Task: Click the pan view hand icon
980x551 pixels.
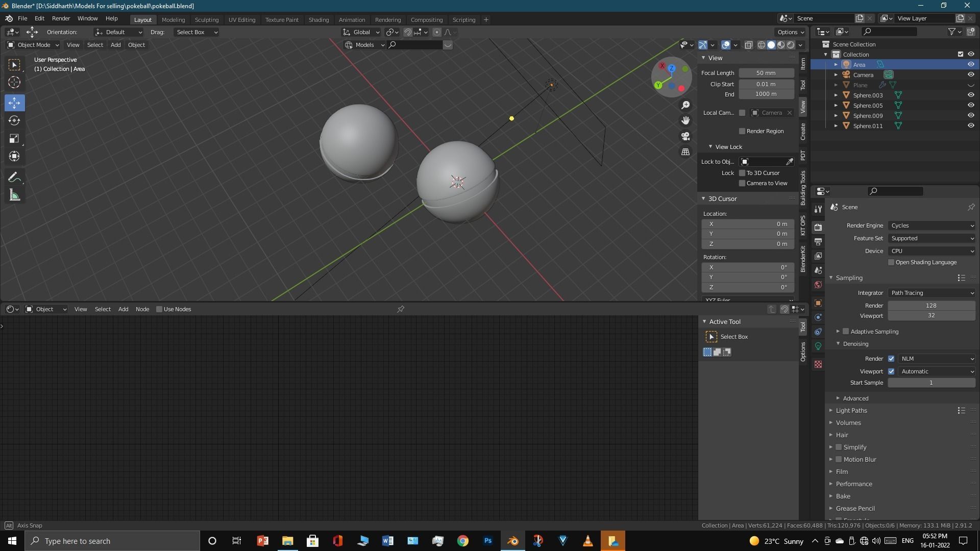Action: coord(685,120)
